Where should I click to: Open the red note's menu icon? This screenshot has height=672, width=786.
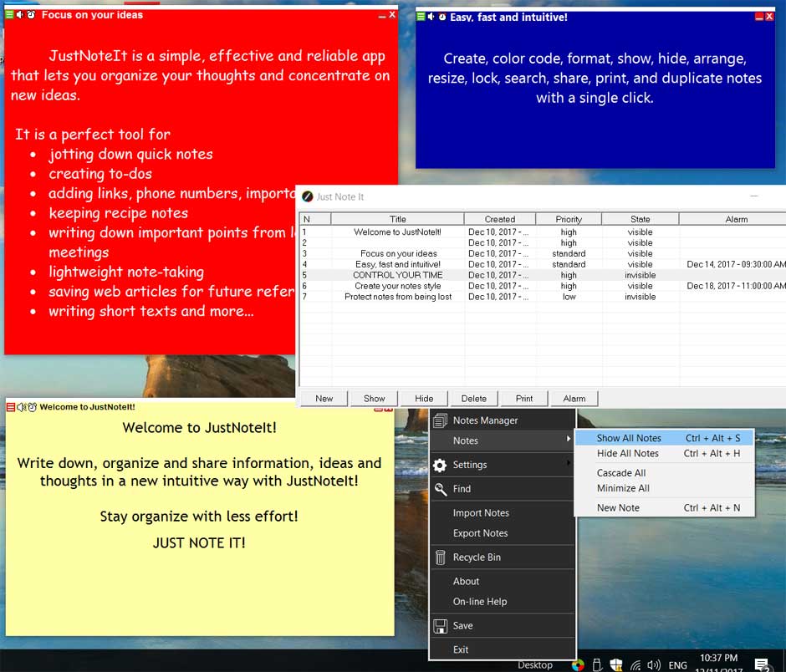pyautogui.click(x=10, y=15)
